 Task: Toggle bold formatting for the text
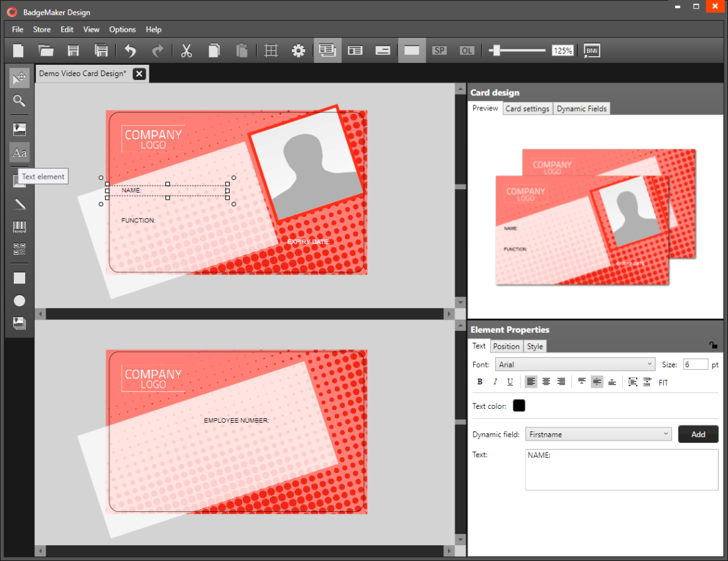coord(479,382)
